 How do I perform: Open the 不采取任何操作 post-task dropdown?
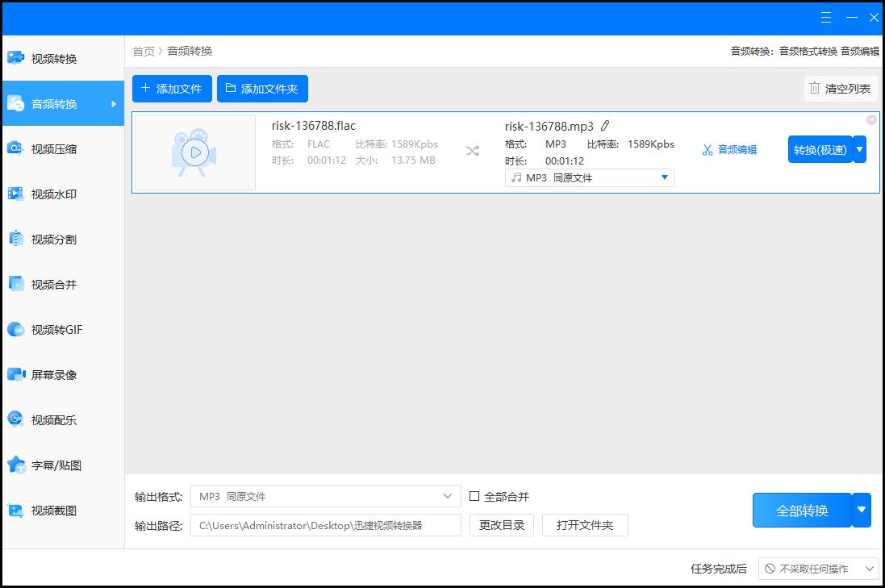tap(816, 568)
